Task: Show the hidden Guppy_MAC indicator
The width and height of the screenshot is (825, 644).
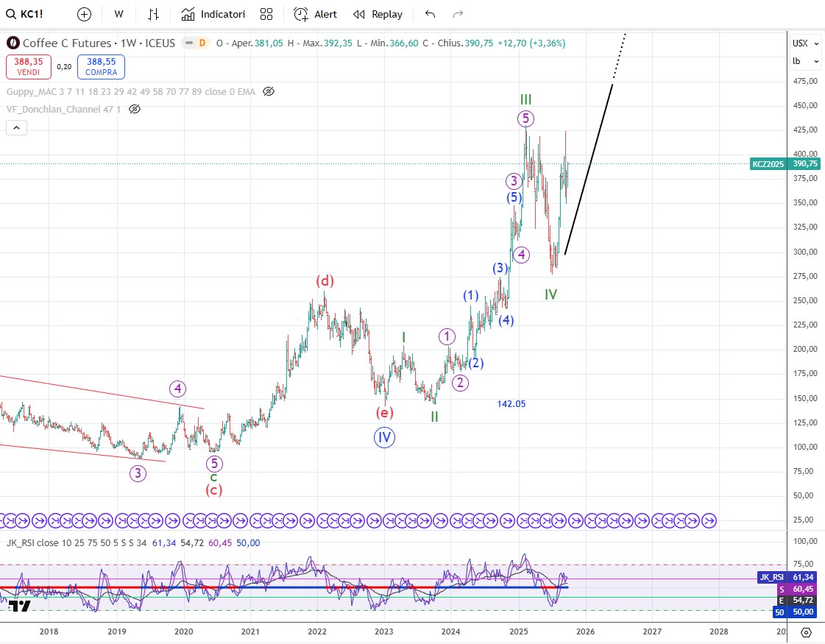Action: [x=269, y=92]
